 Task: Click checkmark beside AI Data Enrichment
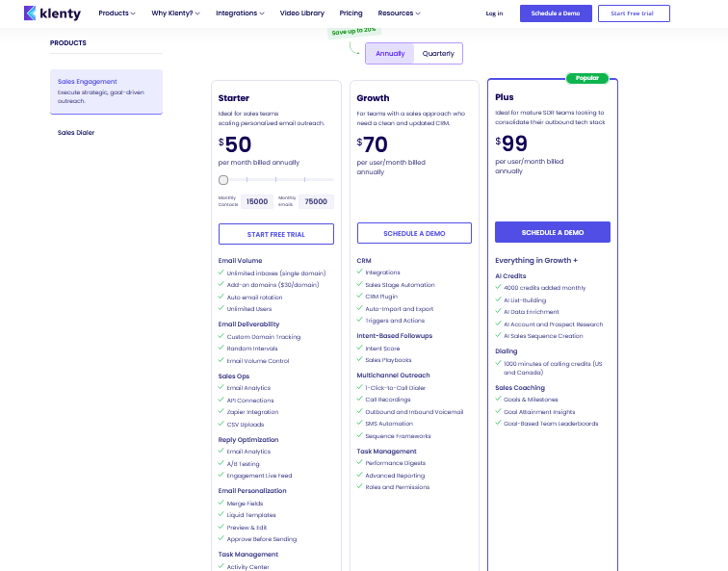click(498, 311)
